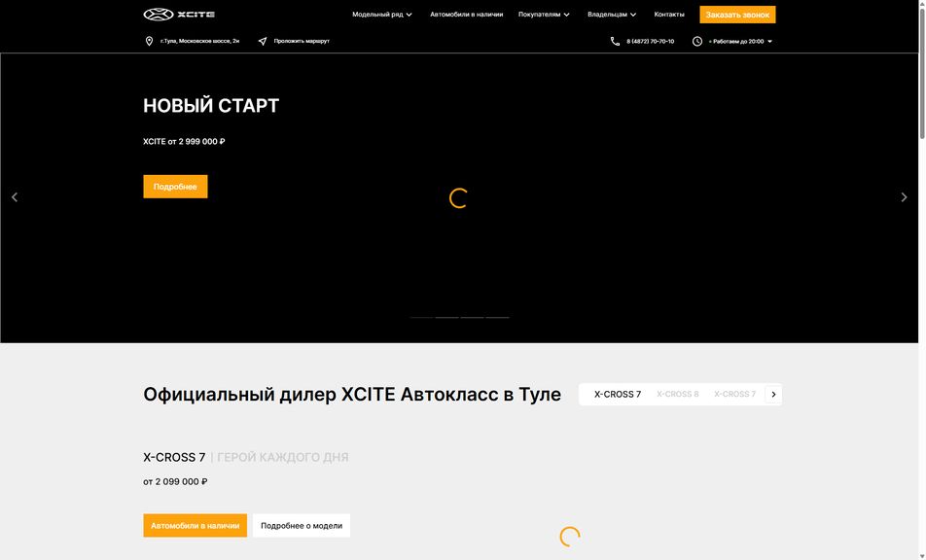Click the X-CROSS 7 model heading

(x=174, y=457)
